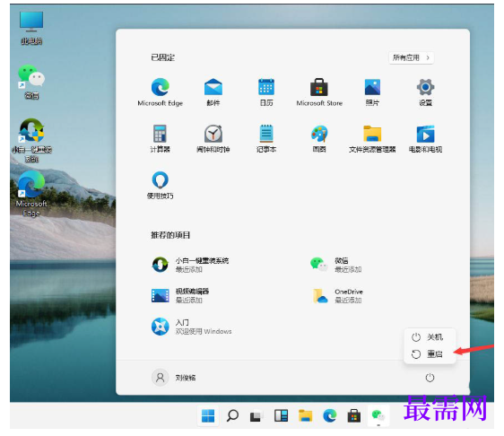Expand 所有应用 all apps list
Image resolution: width=504 pixels, height=436 pixels.
(x=411, y=58)
